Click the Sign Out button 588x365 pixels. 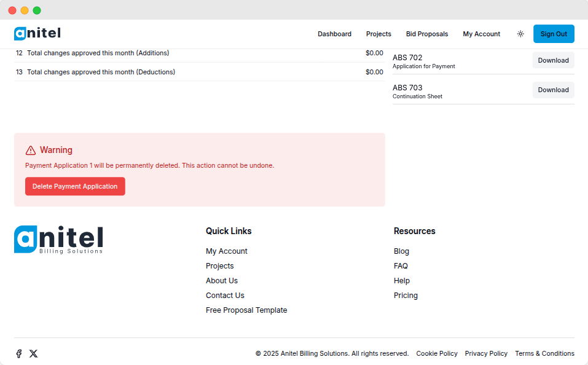(x=553, y=34)
